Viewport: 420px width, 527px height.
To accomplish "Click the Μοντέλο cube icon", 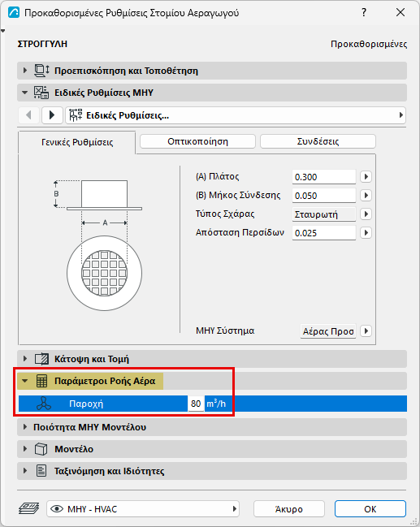I will point(41,449).
